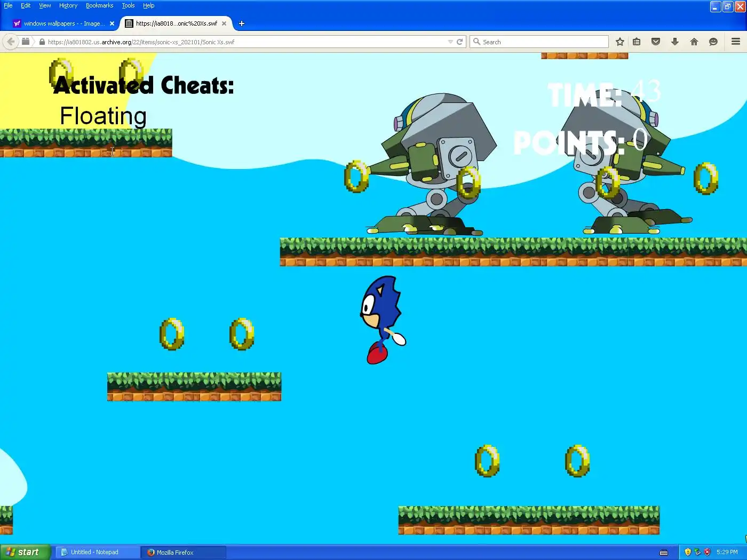The image size is (747, 560).
Task: Click the green shield tray icon
Action: point(697,552)
